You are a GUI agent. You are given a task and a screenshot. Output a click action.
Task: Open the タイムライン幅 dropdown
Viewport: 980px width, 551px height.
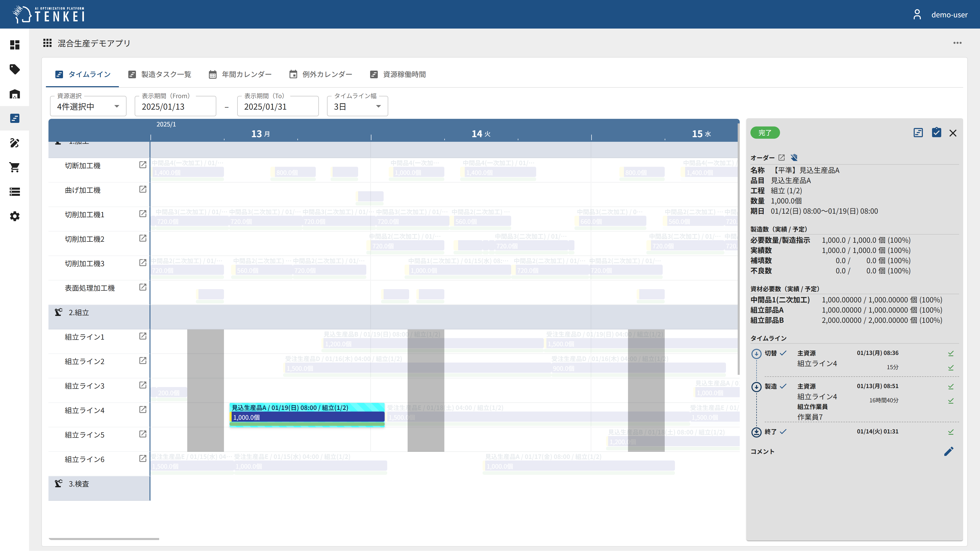[x=357, y=107]
